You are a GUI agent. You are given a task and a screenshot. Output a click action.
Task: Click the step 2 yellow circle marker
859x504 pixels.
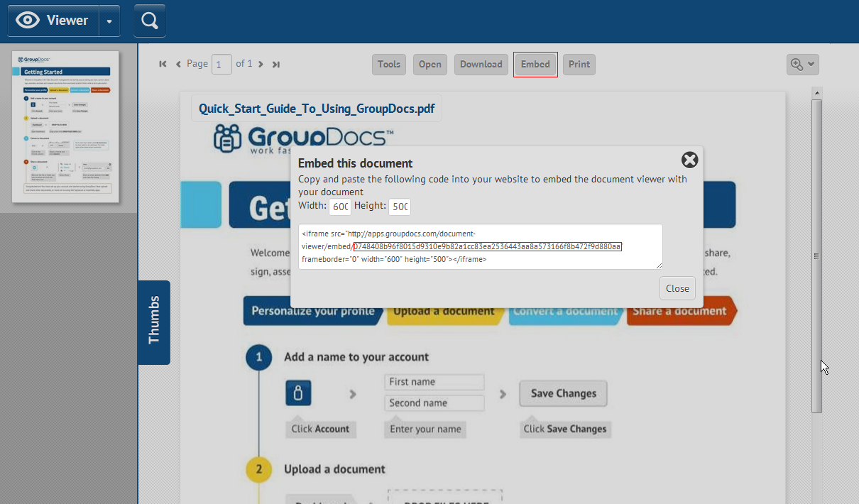pos(259,469)
